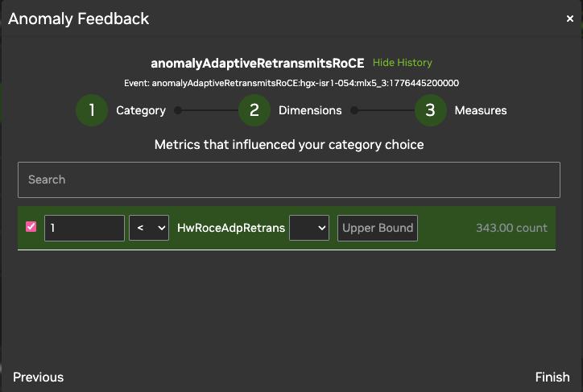The image size is (583, 392).
Task: Open the empty operator dropdown before Upper Bound
Action: click(309, 228)
